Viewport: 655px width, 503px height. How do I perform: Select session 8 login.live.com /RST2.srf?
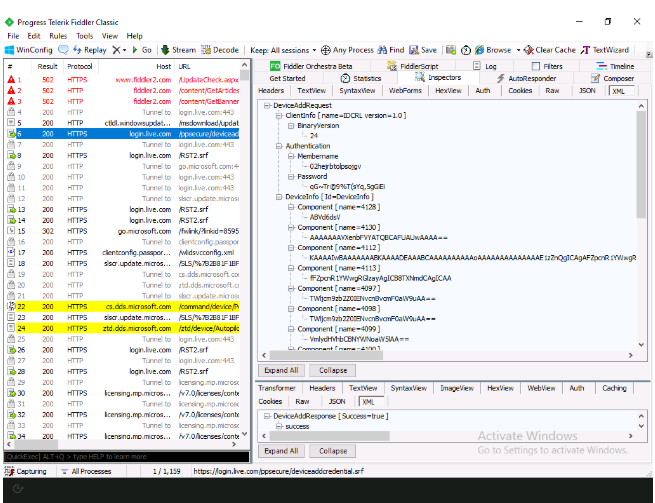tap(123, 155)
